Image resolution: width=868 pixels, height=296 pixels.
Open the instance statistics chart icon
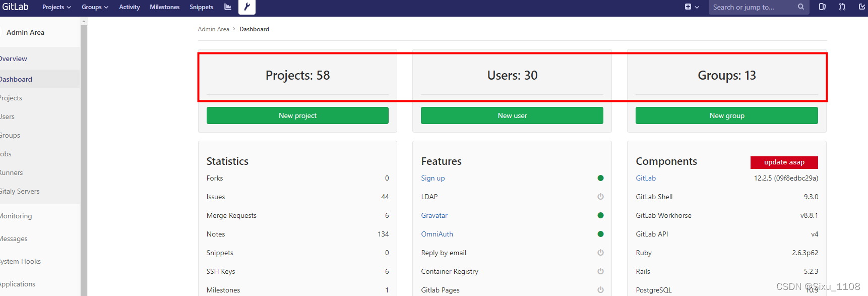[x=228, y=7]
